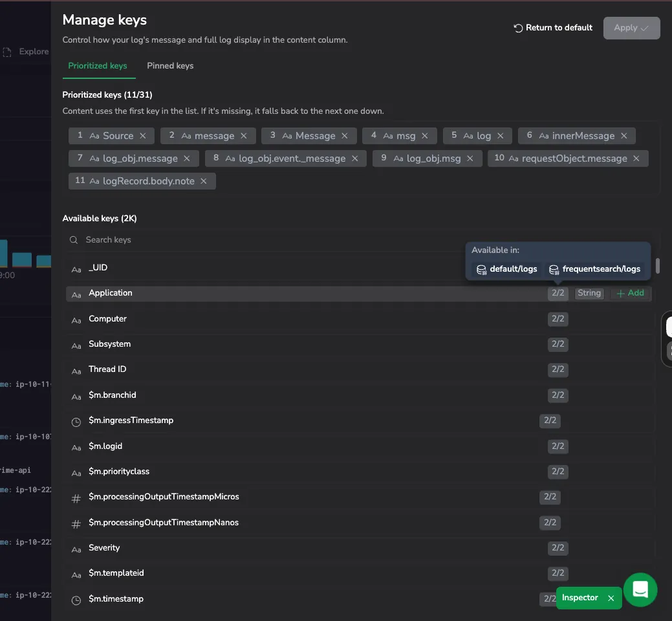This screenshot has width=672, height=621.
Task: Switch to the Prioritized keys tab
Action: tap(98, 66)
